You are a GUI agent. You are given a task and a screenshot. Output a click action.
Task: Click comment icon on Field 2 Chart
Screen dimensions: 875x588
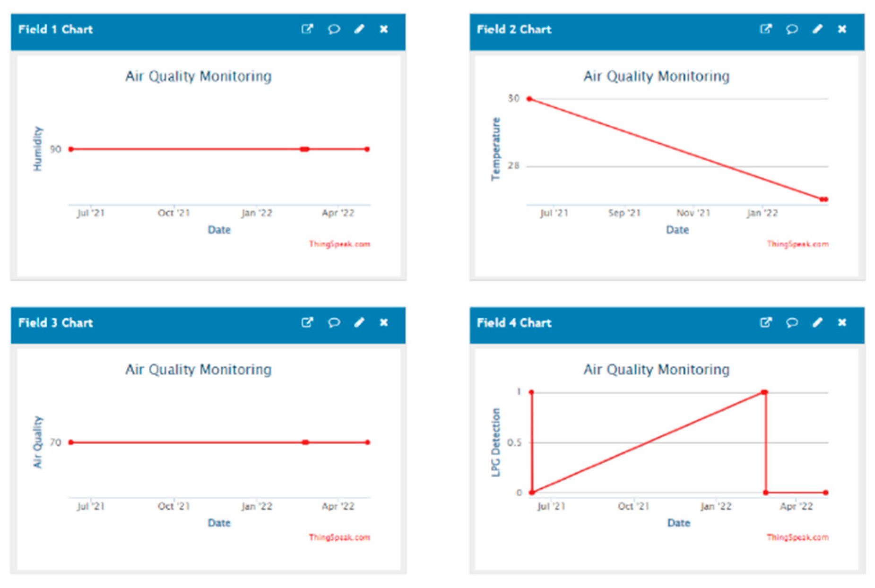[x=792, y=29]
